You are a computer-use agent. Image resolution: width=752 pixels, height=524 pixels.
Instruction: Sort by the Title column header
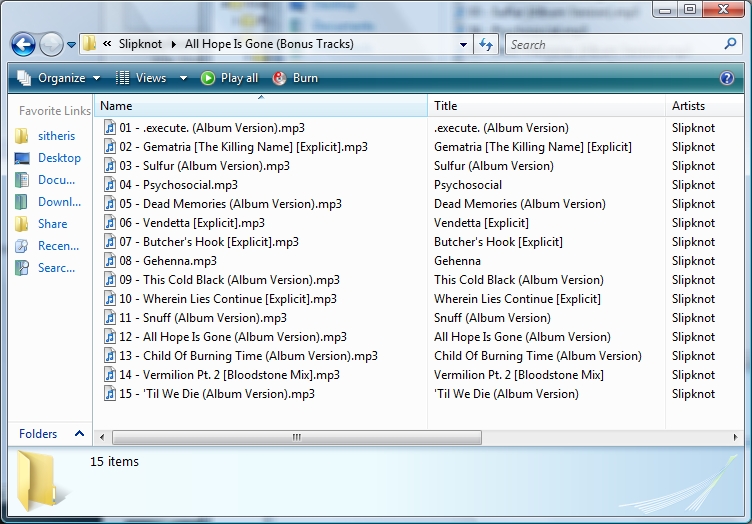(x=546, y=105)
